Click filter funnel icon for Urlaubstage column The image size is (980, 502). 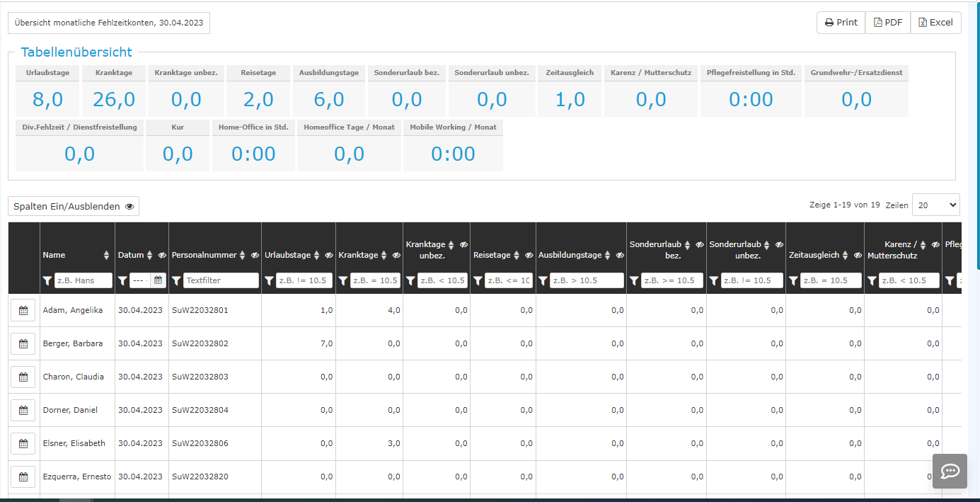(x=269, y=281)
